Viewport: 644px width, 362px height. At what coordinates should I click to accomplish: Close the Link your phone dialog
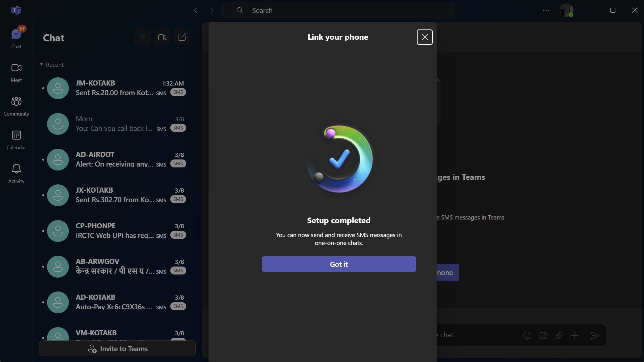424,37
